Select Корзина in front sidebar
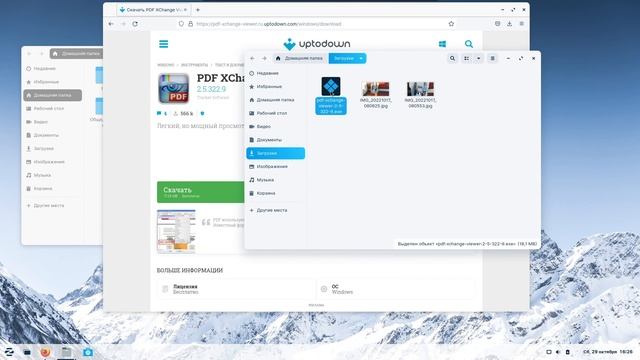 click(x=276, y=193)
